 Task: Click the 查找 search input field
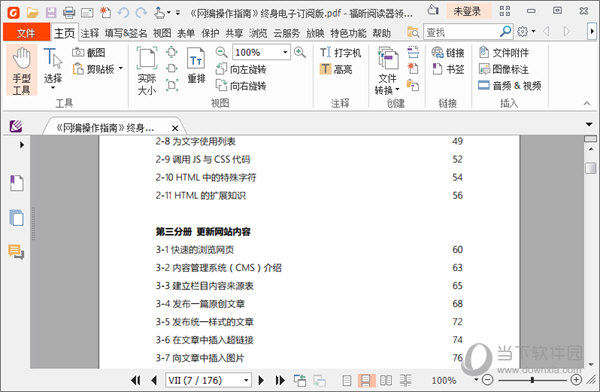pyautogui.click(x=461, y=32)
